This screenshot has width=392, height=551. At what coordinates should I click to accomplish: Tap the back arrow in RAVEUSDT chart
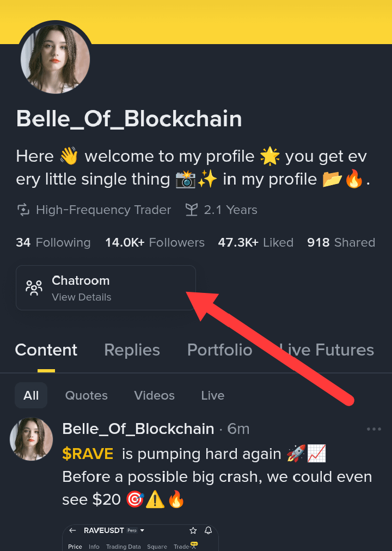72,530
